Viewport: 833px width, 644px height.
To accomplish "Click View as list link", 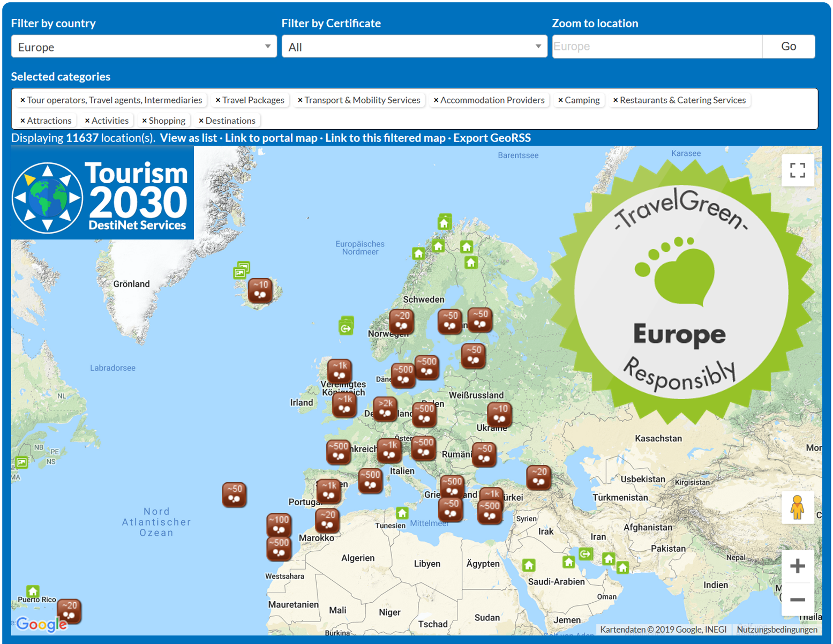I will (188, 138).
